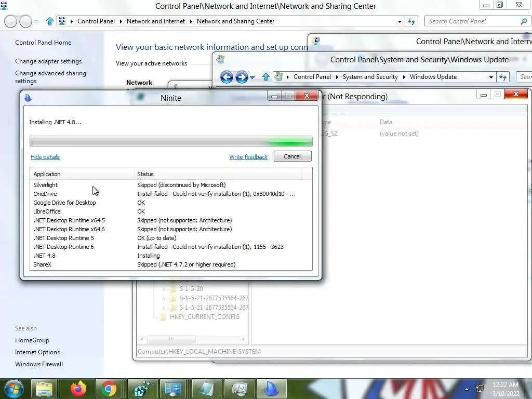Go back in the Windows Update window
The width and height of the screenshot is (532, 399).
(227, 77)
